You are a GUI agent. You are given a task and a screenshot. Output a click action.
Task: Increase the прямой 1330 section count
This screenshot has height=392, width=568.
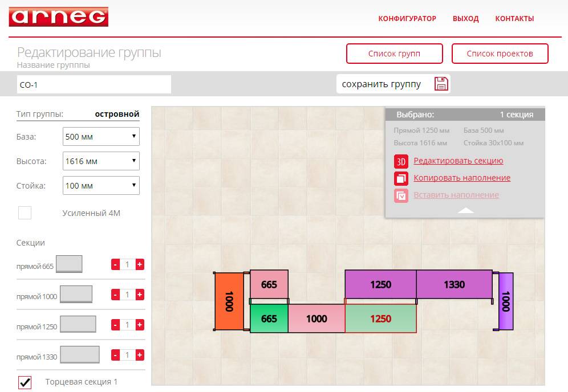(140, 355)
